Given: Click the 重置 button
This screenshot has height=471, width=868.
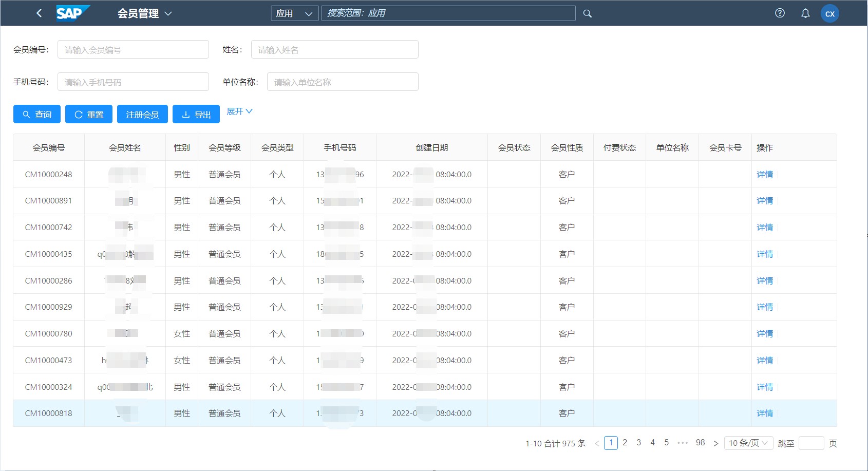Looking at the screenshot, I should point(89,115).
